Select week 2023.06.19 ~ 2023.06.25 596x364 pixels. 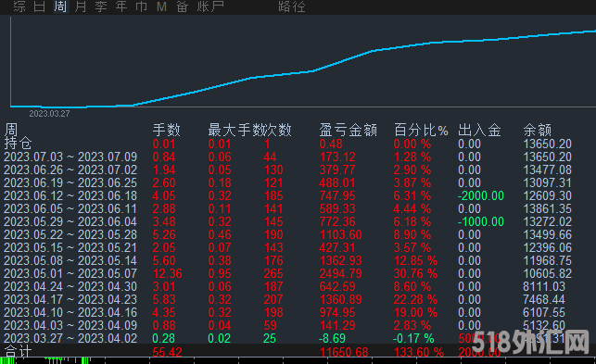70,182
